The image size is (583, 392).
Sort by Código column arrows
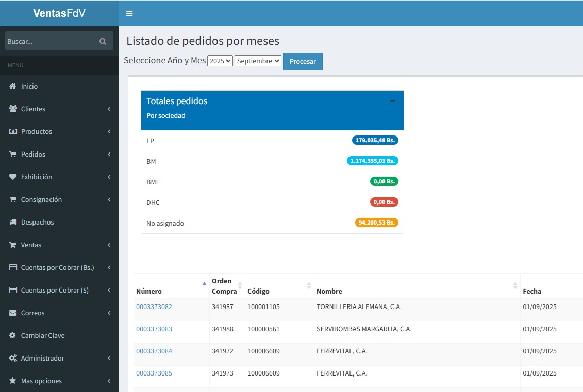click(309, 286)
